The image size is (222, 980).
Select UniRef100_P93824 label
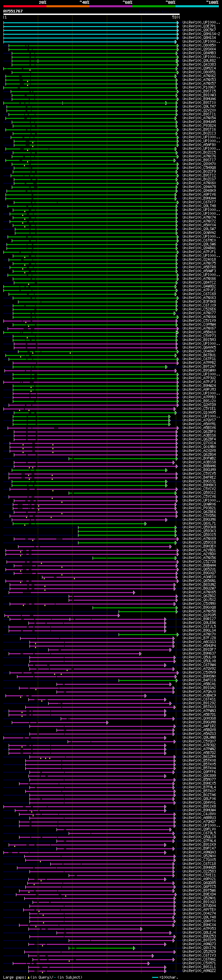pos(199,125)
